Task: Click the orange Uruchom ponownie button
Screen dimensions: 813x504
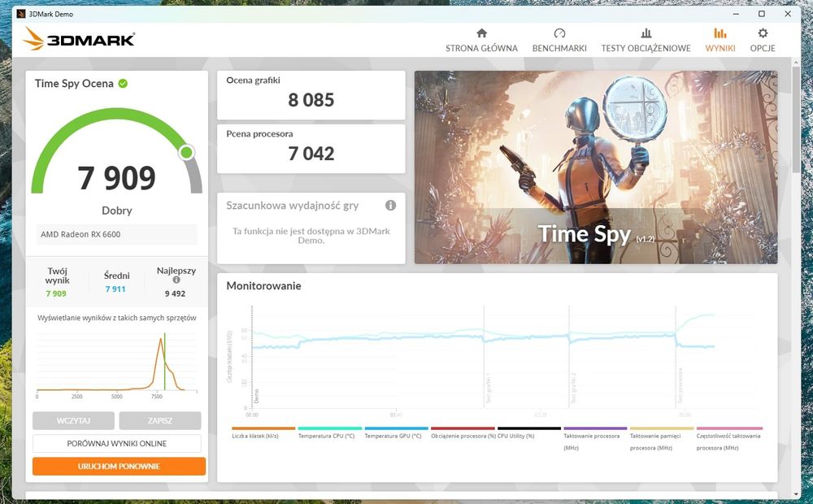Action: click(x=119, y=466)
